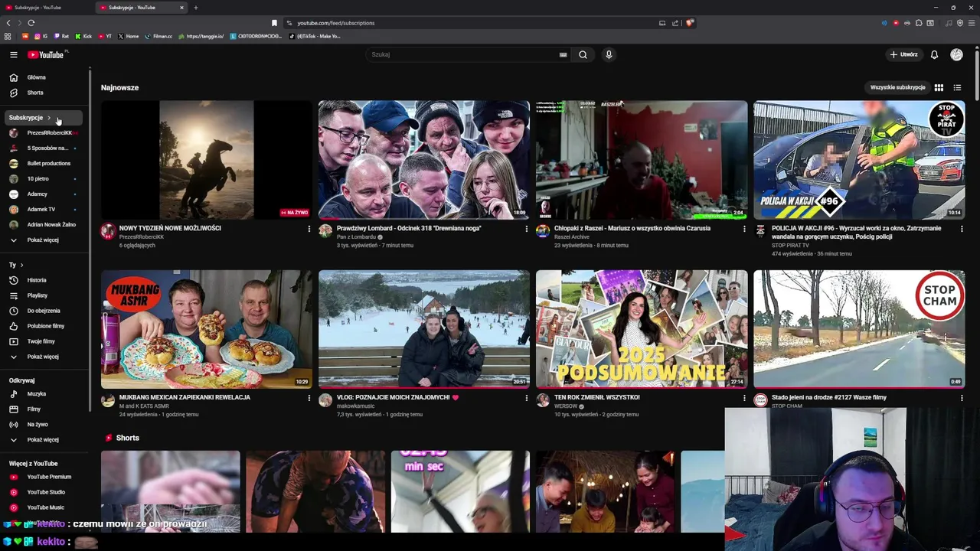Play MUKBANG ASMR video thumbnail

[x=206, y=329]
